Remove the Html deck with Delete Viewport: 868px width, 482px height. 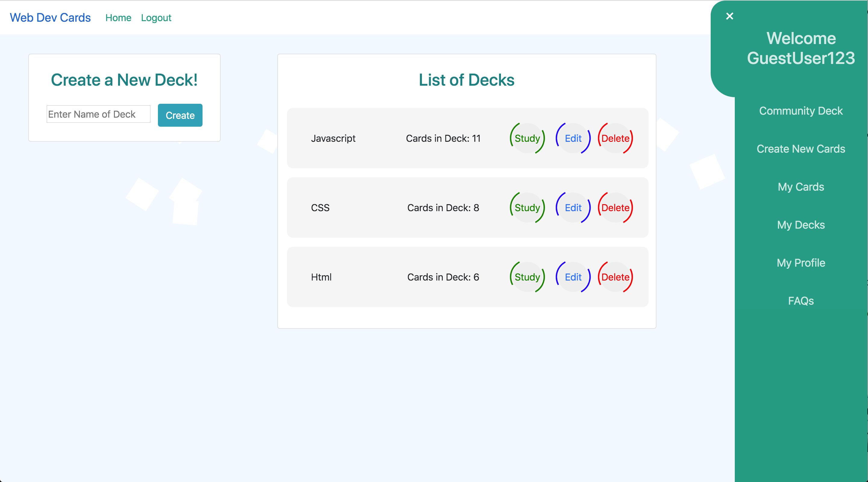pos(615,277)
